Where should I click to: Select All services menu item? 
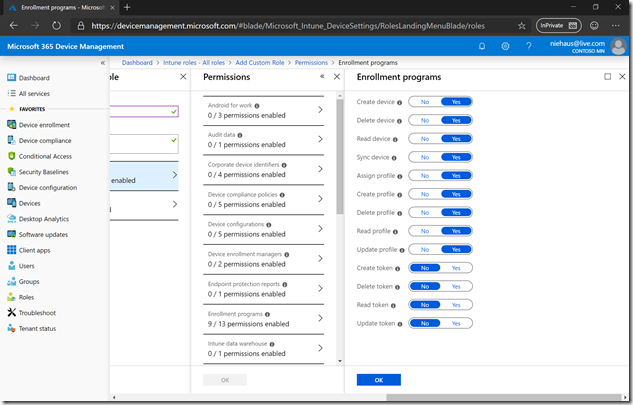pos(37,93)
